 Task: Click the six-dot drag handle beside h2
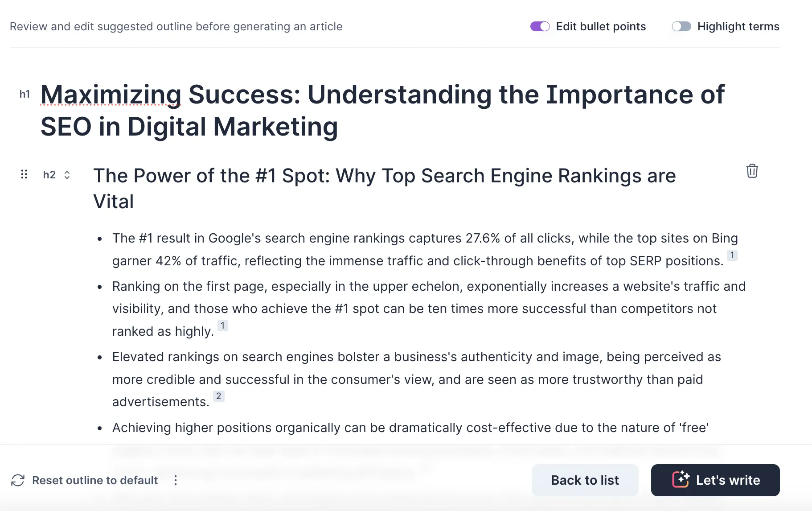point(24,174)
